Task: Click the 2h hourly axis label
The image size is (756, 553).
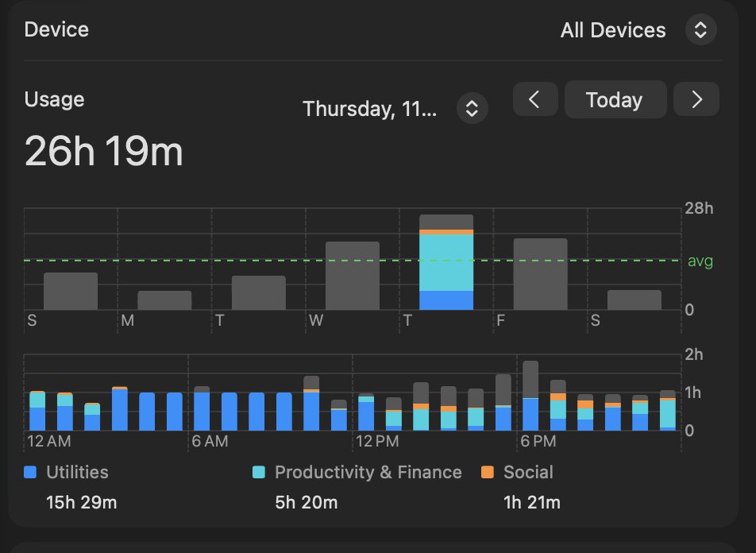Action: click(x=694, y=354)
